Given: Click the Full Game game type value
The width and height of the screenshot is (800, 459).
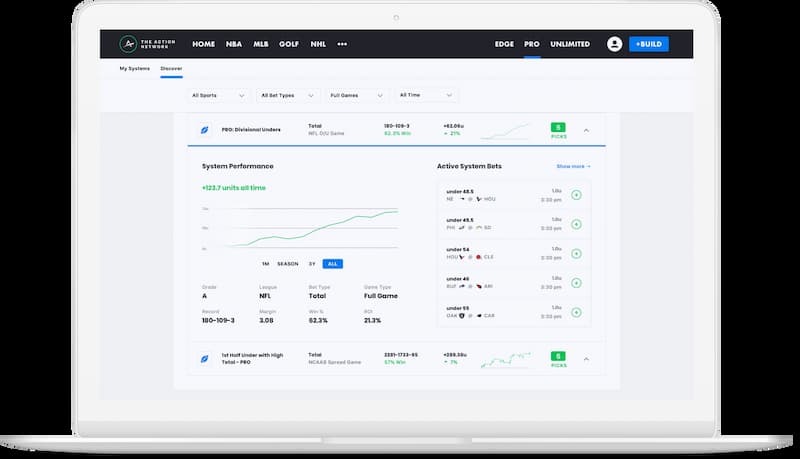Looking at the screenshot, I should [x=381, y=296].
